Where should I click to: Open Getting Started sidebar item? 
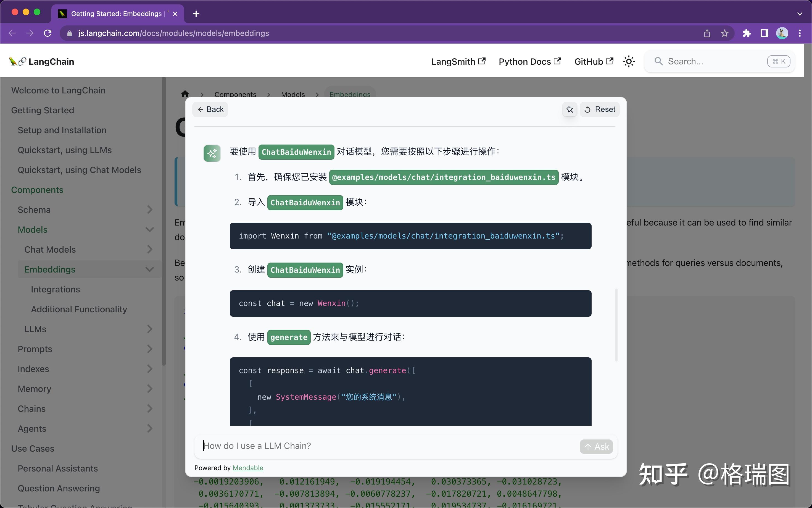pyautogui.click(x=43, y=110)
